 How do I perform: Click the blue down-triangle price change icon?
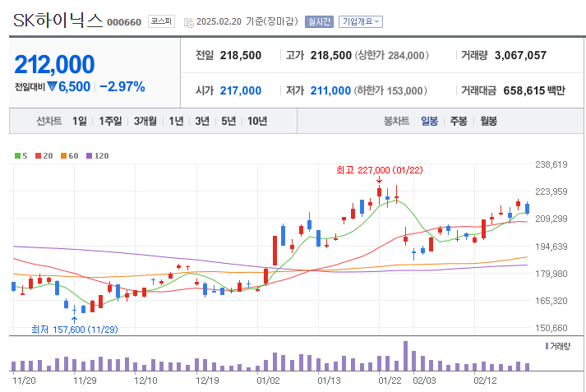click(x=52, y=86)
